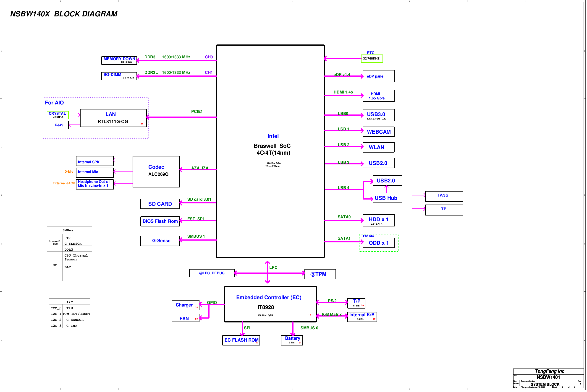Select the Battery 7 Pin block
Screen dimensions: 587x392
tap(292, 340)
